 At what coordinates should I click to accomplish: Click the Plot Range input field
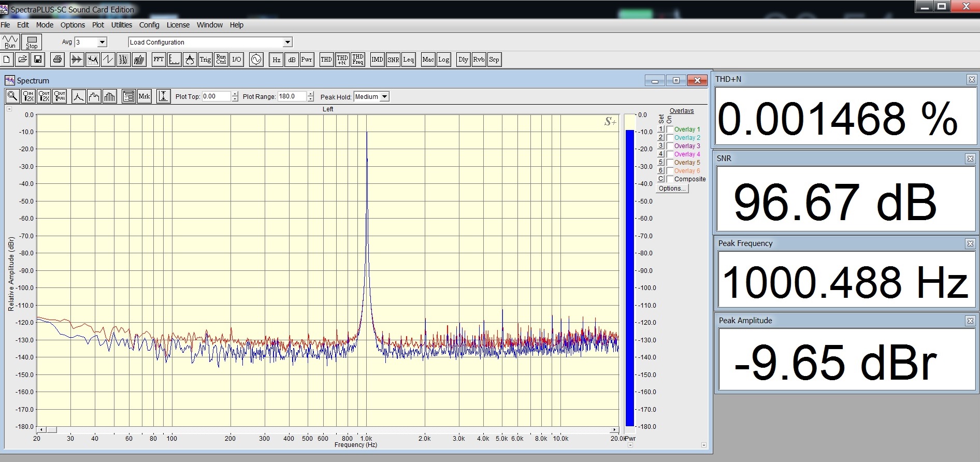[292, 96]
